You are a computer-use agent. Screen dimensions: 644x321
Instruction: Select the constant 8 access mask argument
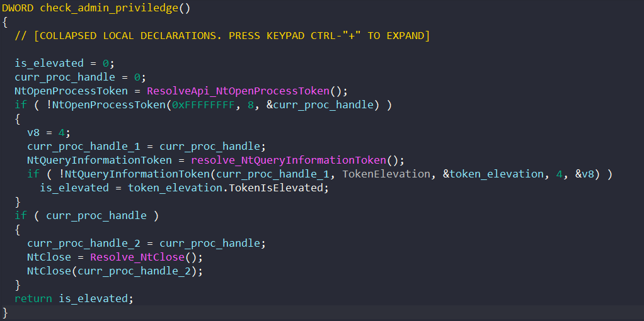(251, 104)
